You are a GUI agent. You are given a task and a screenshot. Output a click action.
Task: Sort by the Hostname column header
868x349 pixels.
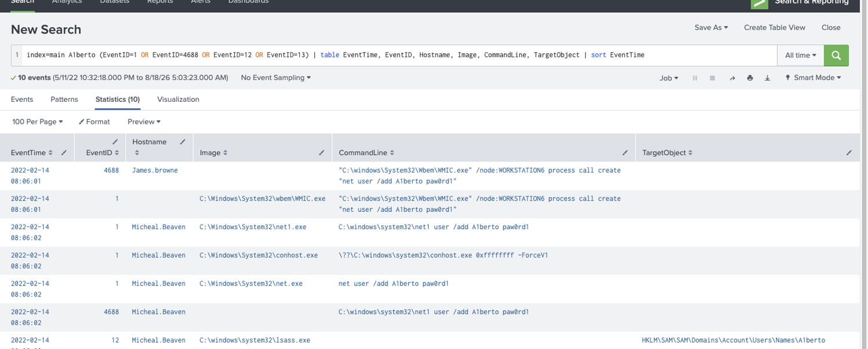[149, 142]
